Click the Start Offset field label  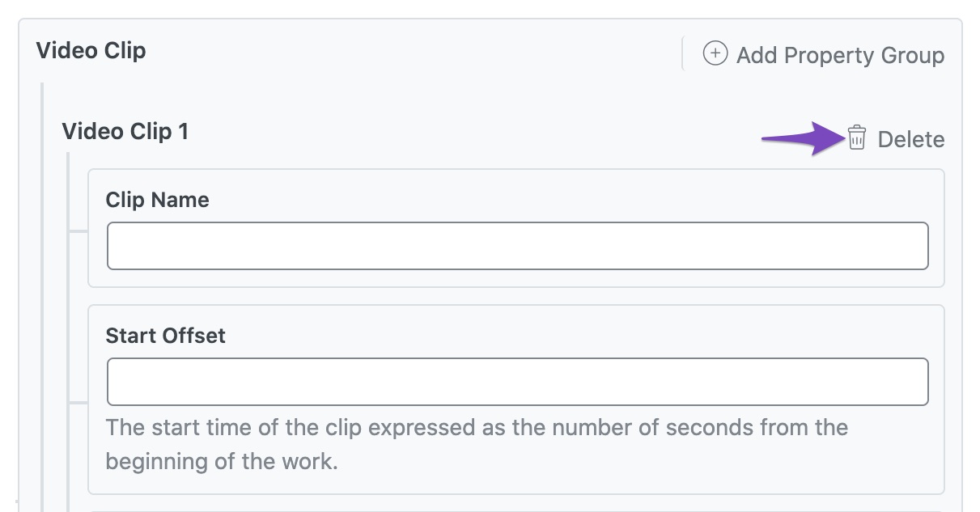click(x=166, y=336)
